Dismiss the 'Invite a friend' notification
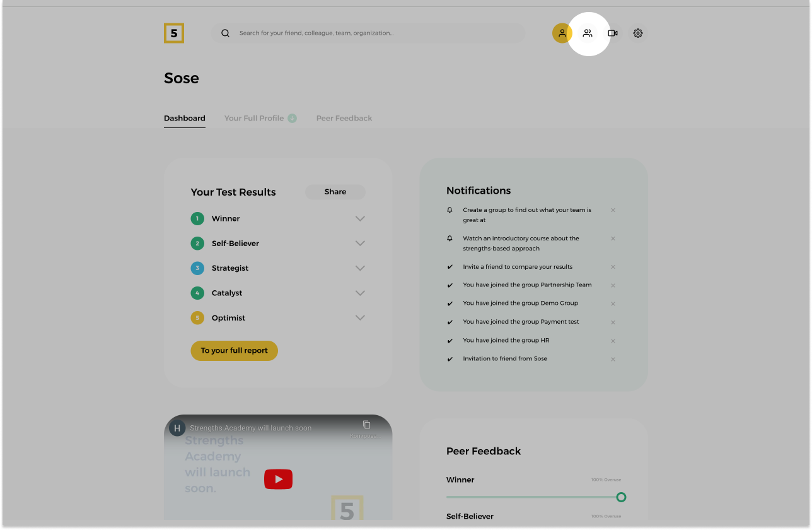This screenshot has width=812, height=530. [613, 267]
